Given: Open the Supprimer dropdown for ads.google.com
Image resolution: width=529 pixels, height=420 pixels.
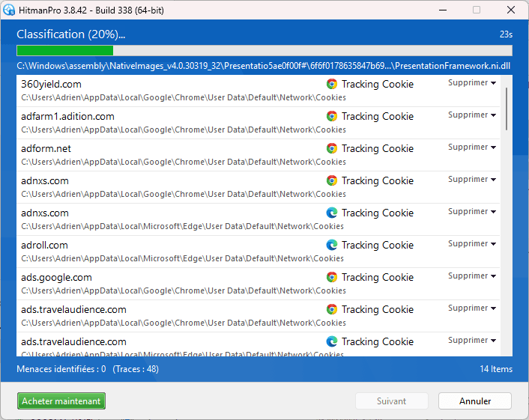Looking at the screenshot, I should point(471,276).
